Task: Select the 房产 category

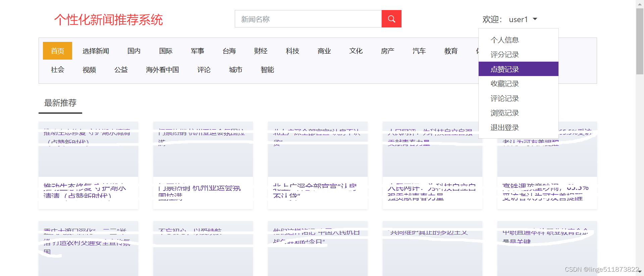Action: point(387,51)
